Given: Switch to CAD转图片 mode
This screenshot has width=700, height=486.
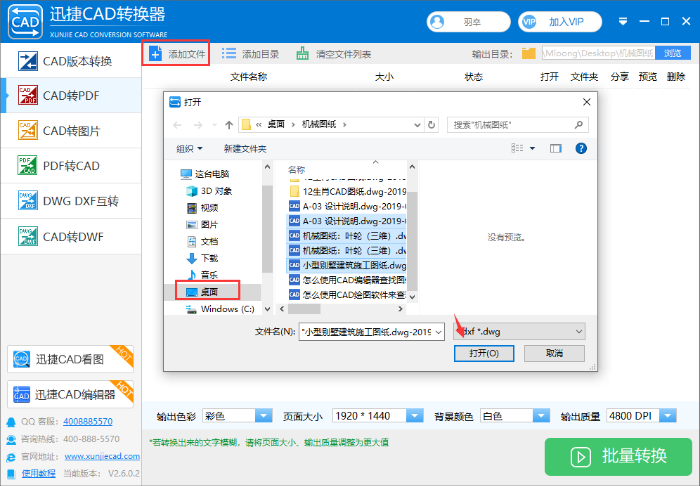Looking at the screenshot, I should 71,131.
